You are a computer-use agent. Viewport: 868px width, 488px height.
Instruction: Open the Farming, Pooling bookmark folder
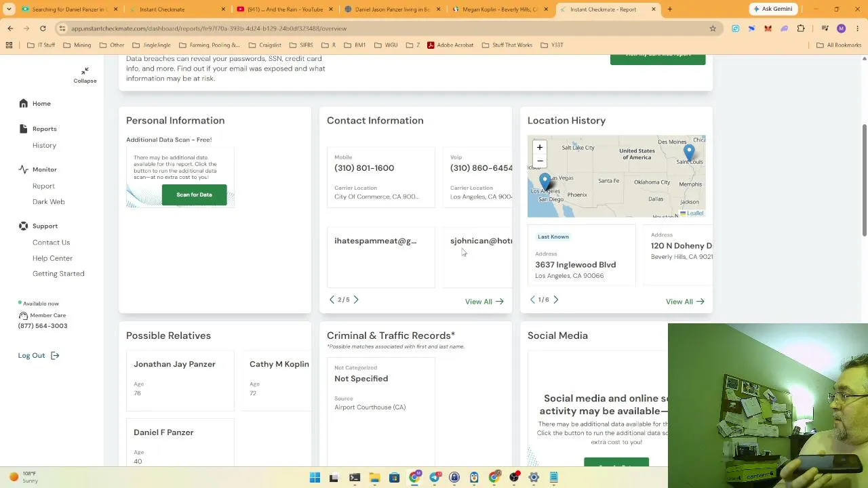[210, 45]
